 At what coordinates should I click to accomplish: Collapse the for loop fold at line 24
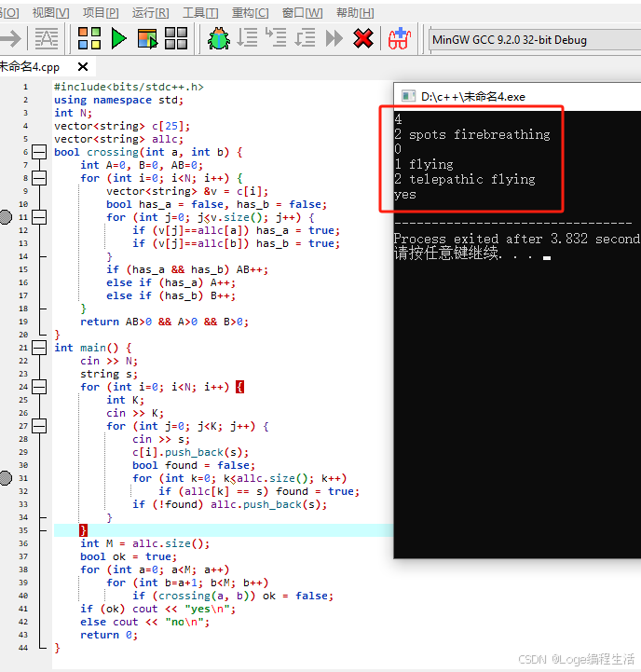click(39, 387)
